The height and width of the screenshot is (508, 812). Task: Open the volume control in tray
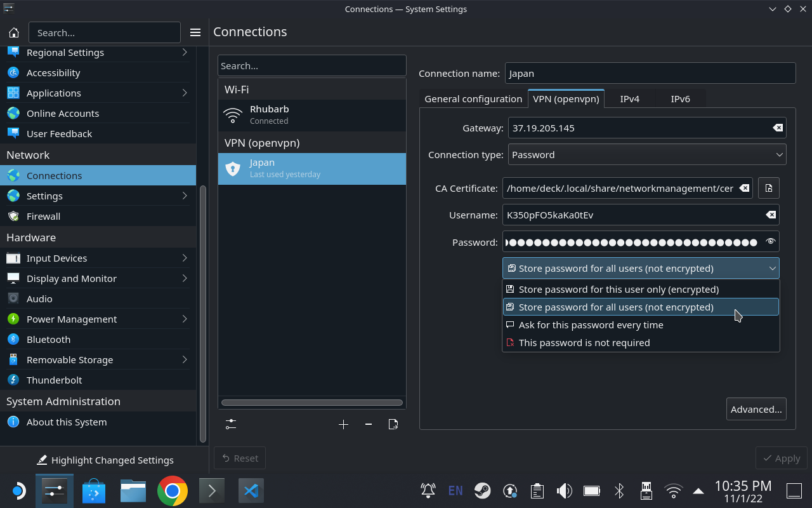click(564, 491)
